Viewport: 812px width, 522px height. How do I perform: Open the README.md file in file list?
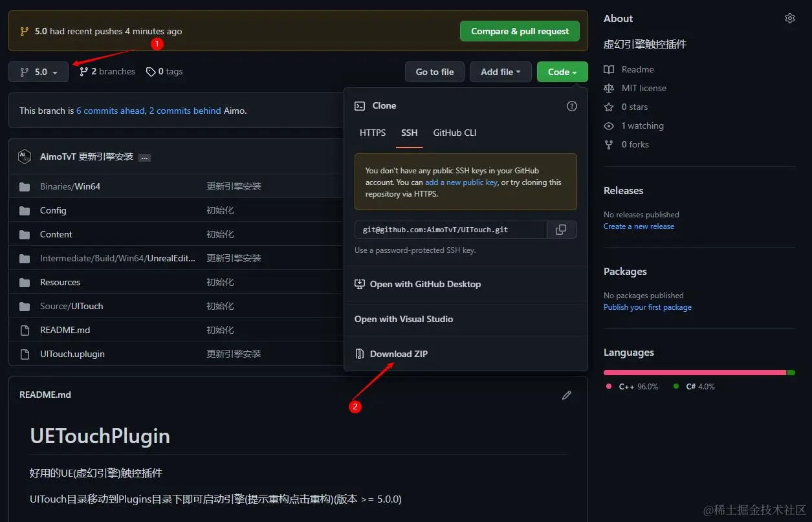65,330
